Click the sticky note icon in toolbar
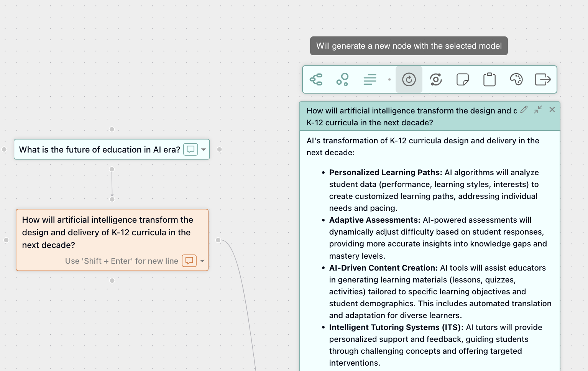 (463, 80)
